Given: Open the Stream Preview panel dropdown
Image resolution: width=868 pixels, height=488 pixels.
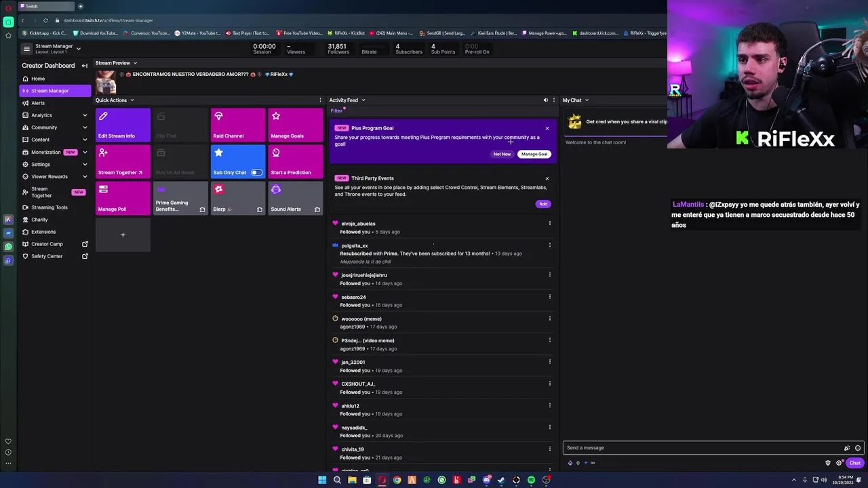Looking at the screenshot, I should tap(135, 63).
